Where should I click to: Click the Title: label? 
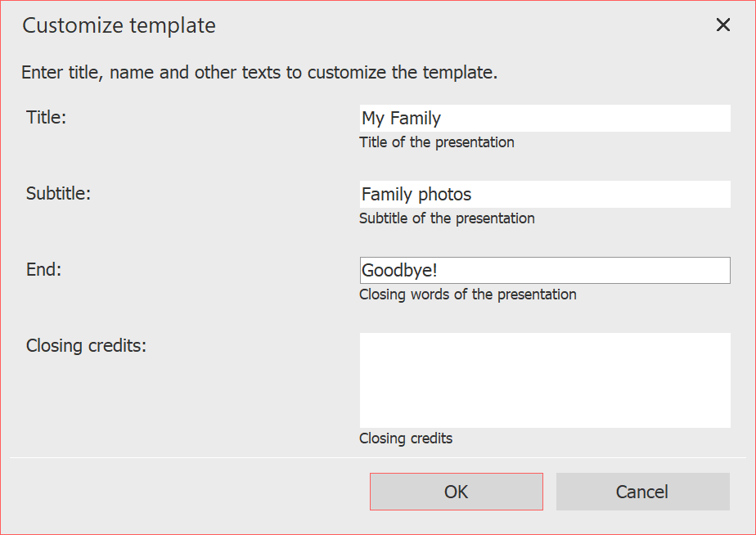(x=46, y=117)
